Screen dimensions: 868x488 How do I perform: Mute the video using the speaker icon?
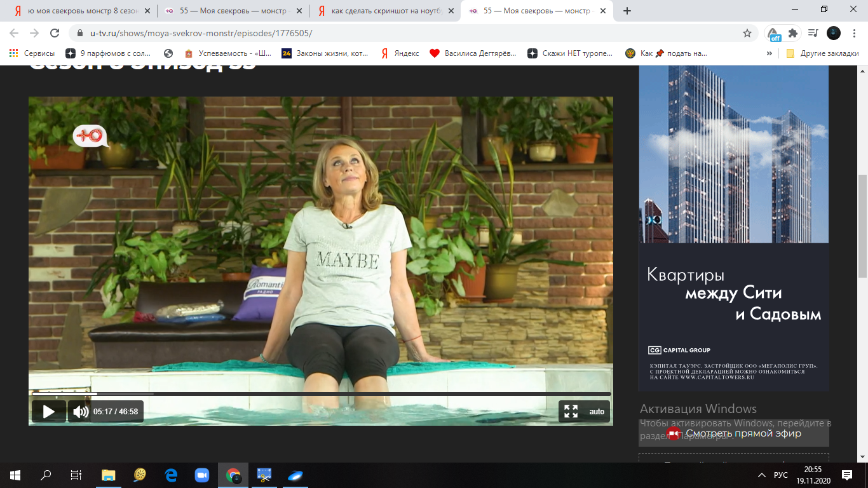(x=81, y=411)
